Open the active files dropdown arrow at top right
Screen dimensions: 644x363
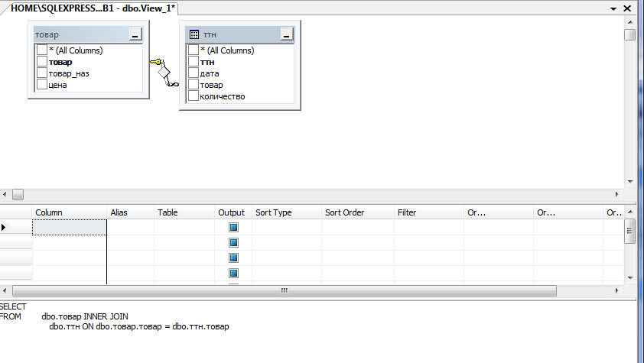tap(613, 8)
